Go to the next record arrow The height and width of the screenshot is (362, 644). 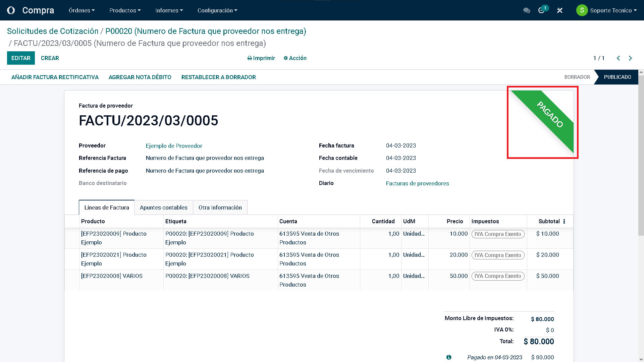(x=630, y=58)
